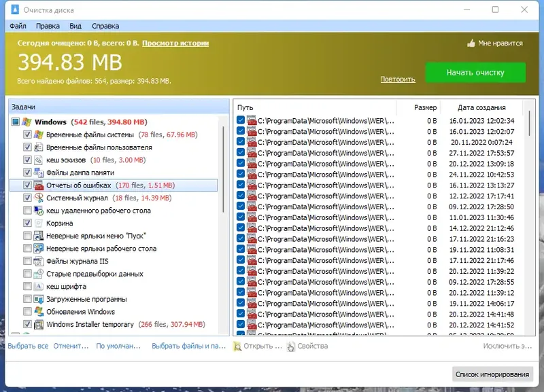This screenshot has height=392, width=544.
Task: Click the Disk Cleanup app icon in title bar
Action: click(15, 10)
